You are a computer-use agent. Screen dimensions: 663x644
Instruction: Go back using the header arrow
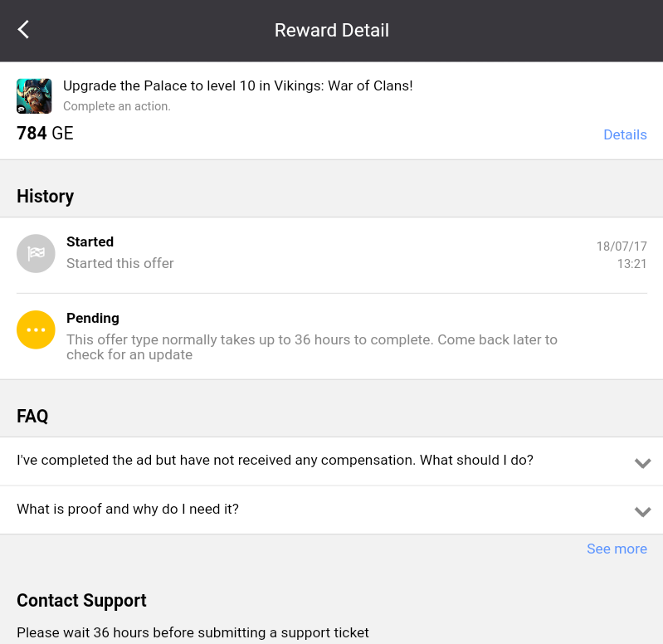(x=23, y=30)
